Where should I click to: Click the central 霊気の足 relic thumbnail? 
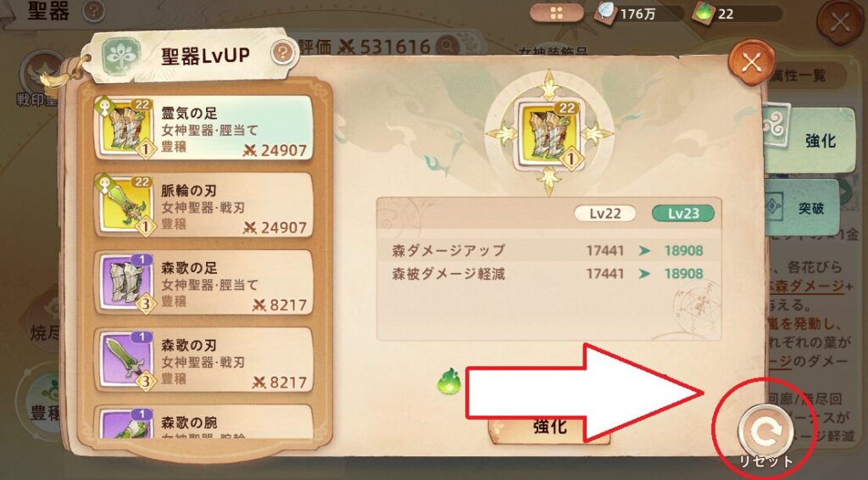(x=549, y=133)
